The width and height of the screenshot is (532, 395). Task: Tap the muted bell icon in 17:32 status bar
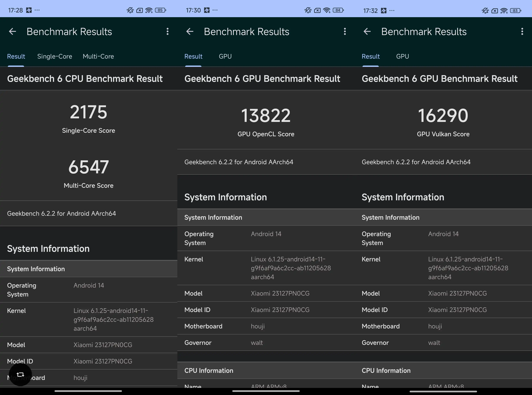485,11
